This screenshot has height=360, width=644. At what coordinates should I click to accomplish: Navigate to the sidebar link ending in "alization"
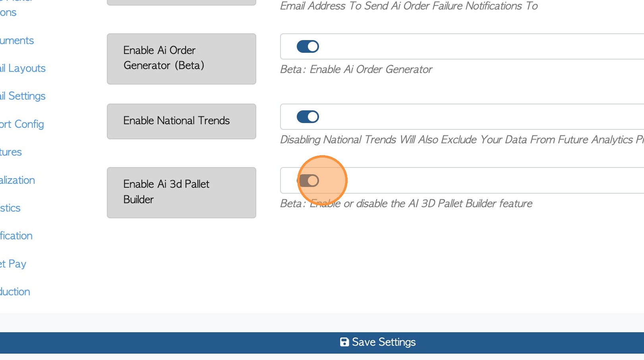coord(17,180)
